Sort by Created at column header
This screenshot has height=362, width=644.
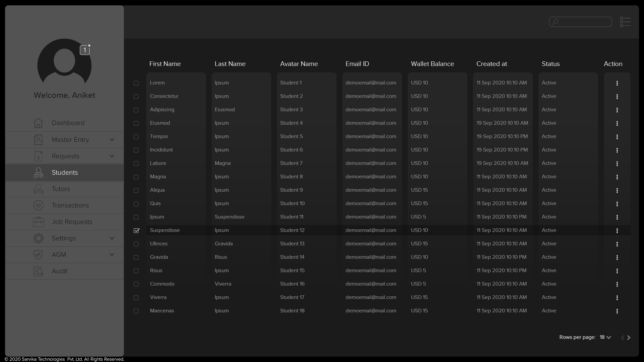click(492, 64)
